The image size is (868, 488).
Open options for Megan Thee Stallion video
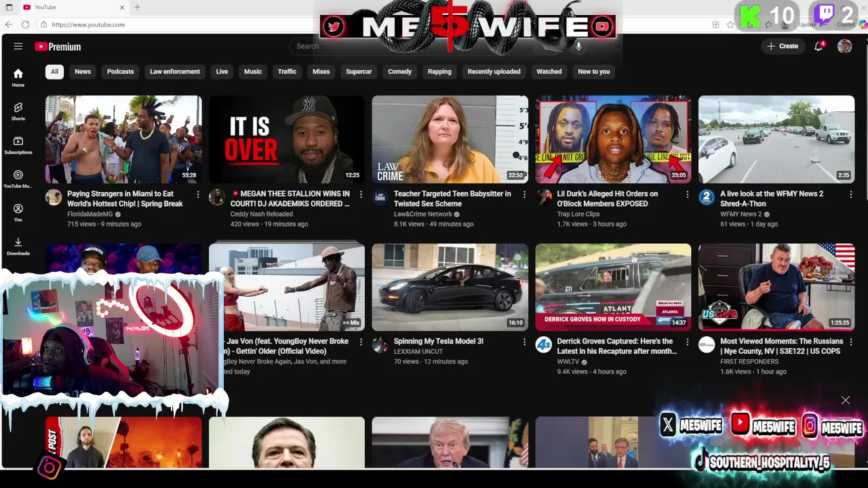click(361, 195)
